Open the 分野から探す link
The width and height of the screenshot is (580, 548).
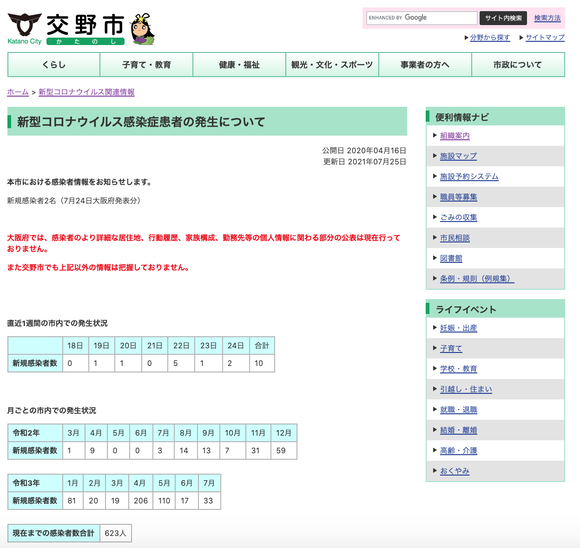(490, 37)
